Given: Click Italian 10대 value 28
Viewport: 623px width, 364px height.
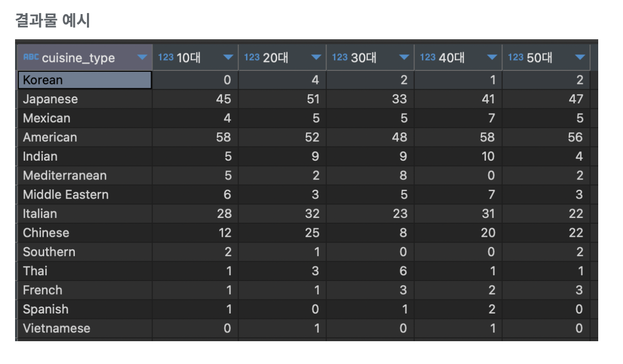Looking at the screenshot, I should click(x=224, y=214).
